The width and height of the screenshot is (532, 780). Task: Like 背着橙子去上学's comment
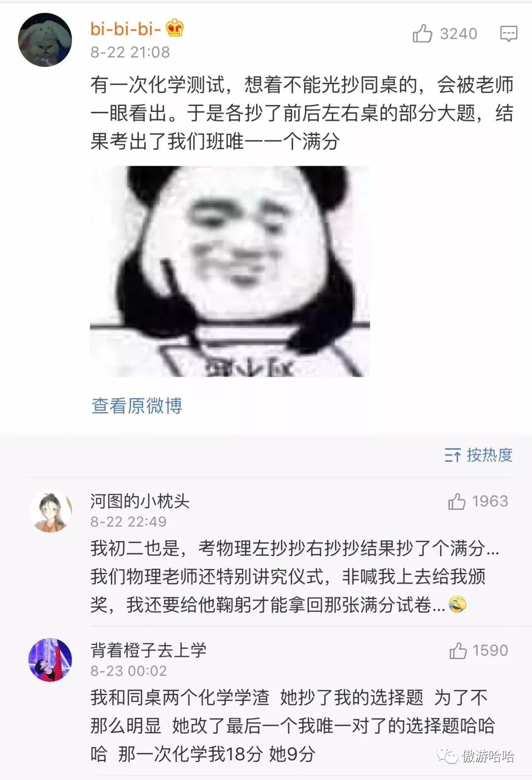pos(458,650)
